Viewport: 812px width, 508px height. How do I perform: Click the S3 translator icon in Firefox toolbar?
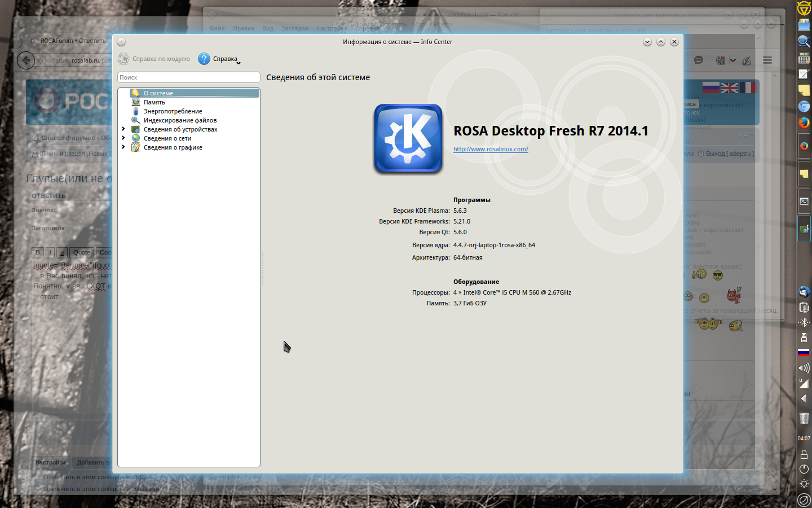720,60
